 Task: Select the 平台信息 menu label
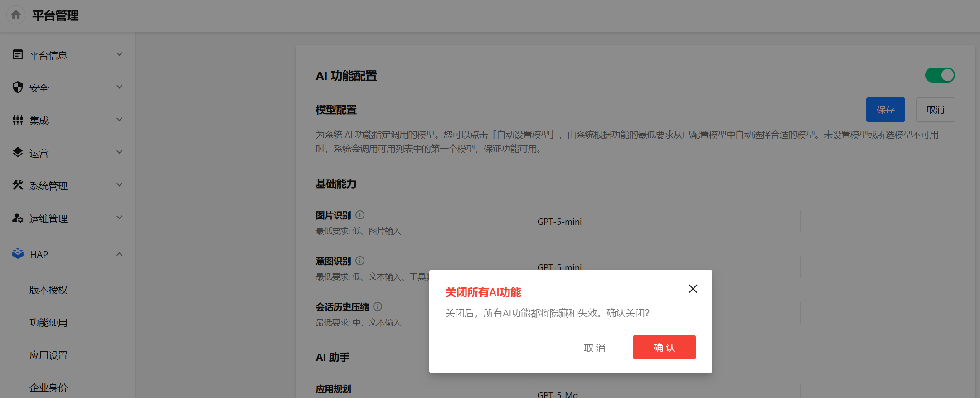tap(49, 55)
